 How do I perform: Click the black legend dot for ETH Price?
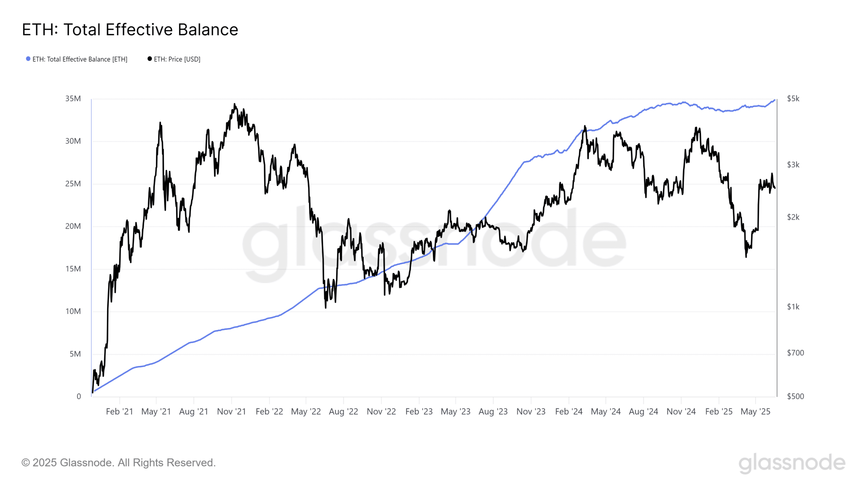pos(150,59)
